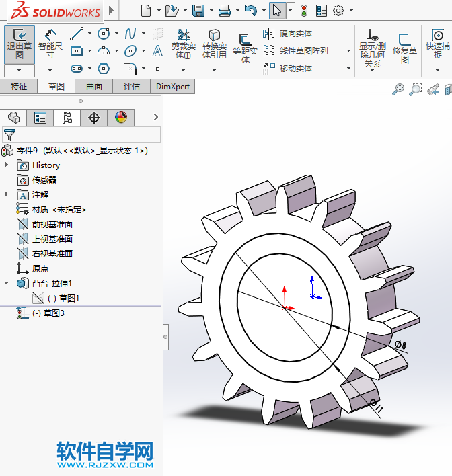Click the feature tree filter field
452x476 pixels.
pos(81,134)
